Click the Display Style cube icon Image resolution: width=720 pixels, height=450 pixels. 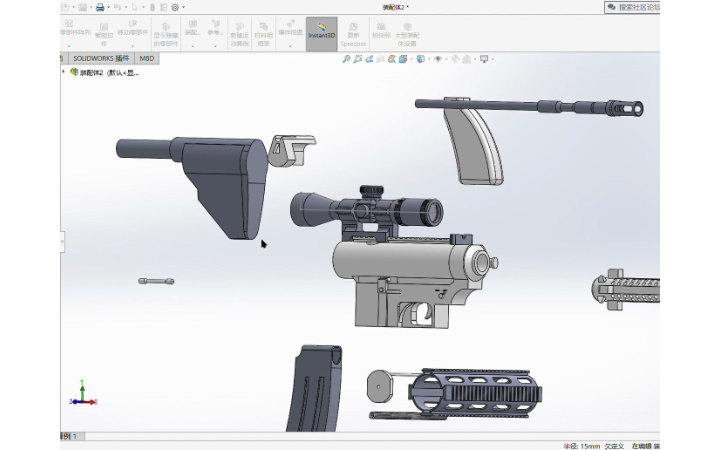tap(420, 59)
